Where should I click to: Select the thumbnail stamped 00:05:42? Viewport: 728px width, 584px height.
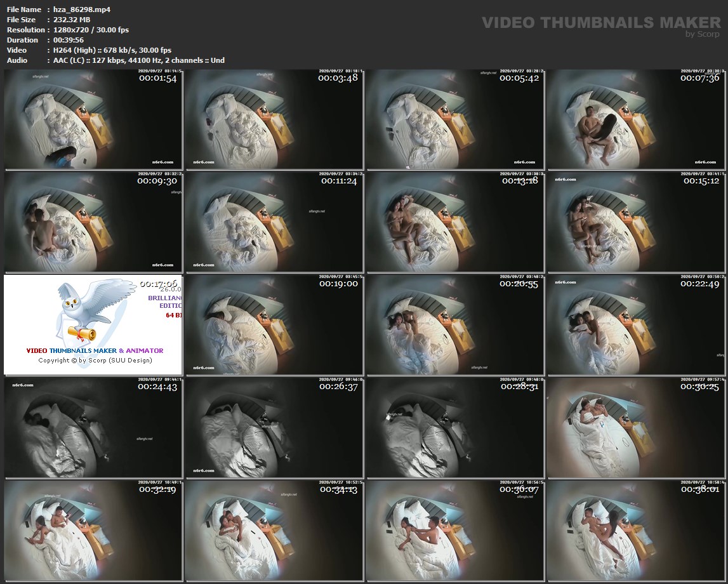click(455, 119)
